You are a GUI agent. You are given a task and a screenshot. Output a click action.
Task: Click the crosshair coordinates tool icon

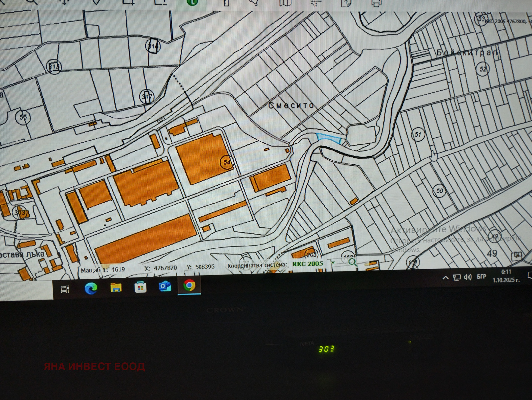315,3
